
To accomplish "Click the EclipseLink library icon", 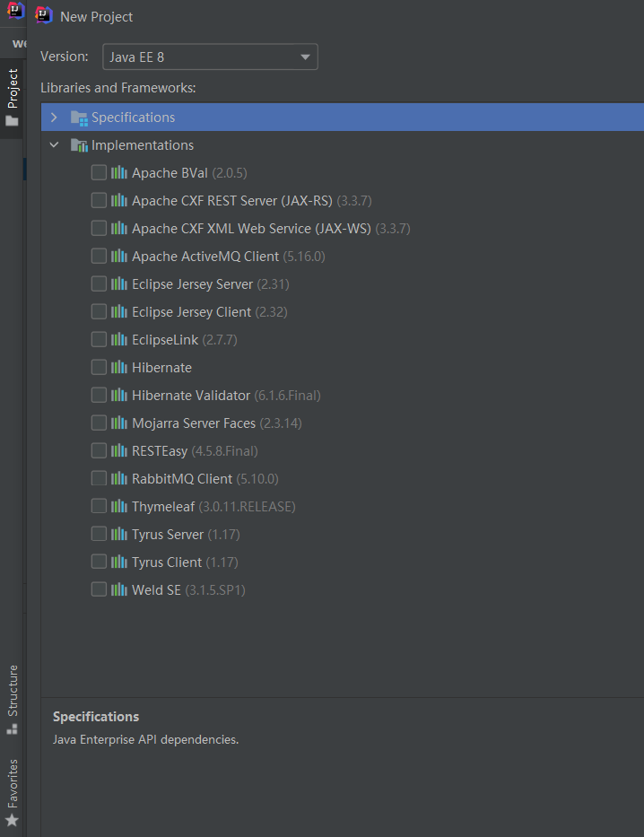I will coord(119,339).
